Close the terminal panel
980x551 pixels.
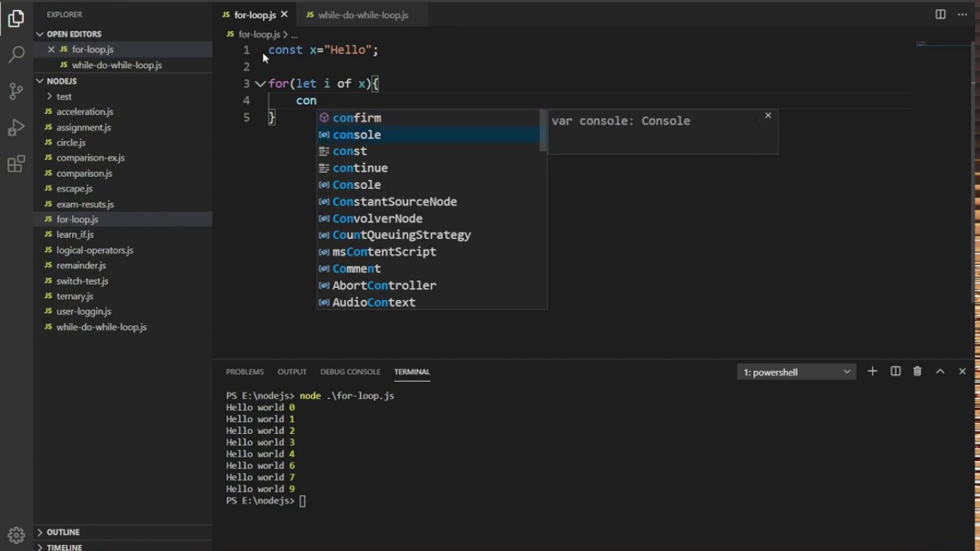(962, 371)
